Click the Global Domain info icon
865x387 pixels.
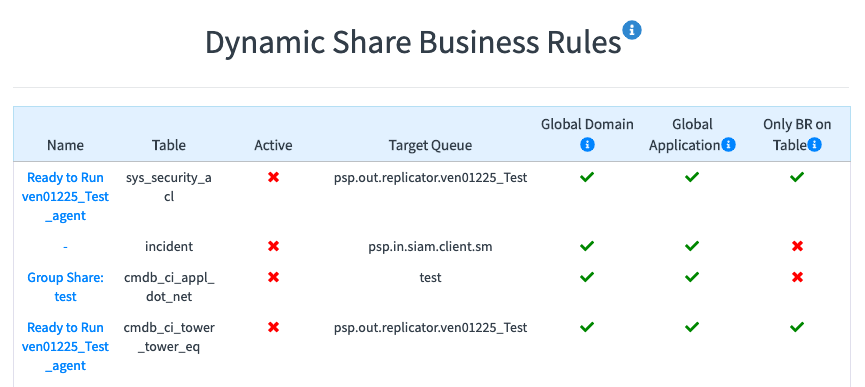(588, 145)
